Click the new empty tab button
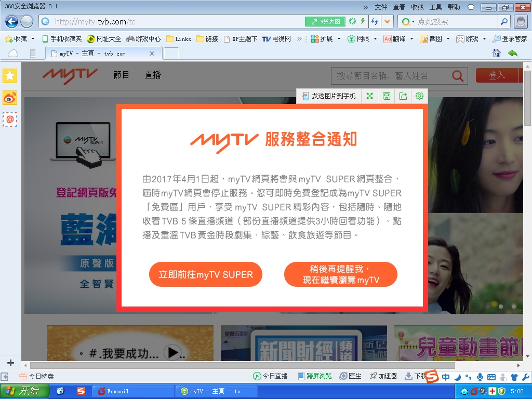This screenshot has width=532, height=399. click(171, 54)
